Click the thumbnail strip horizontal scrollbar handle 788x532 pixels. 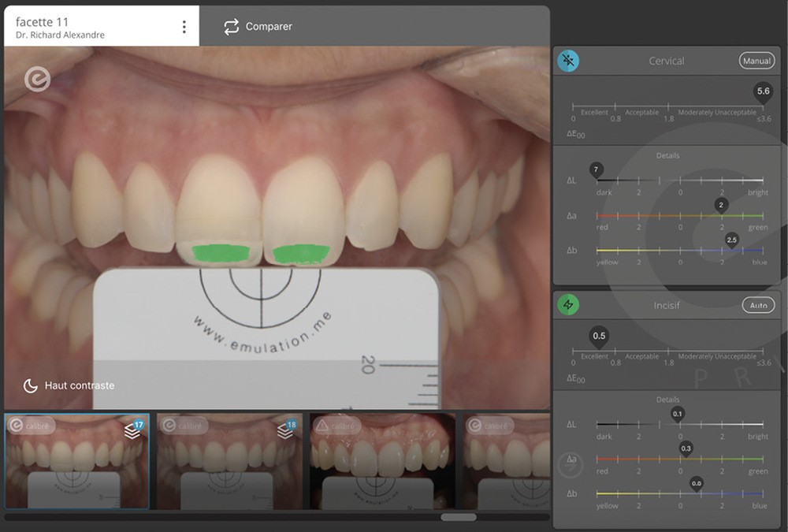click(459, 518)
